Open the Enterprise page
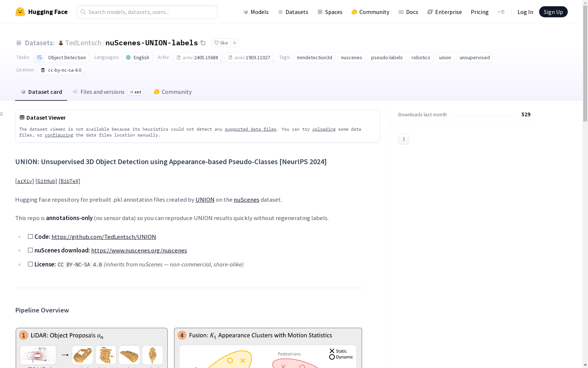 pos(445,12)
